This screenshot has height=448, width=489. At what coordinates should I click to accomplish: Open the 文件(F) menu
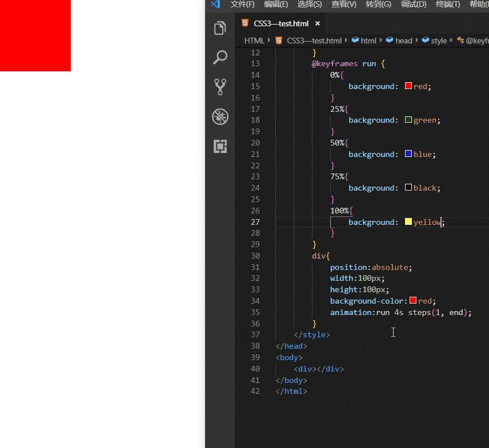click(242, 4)
